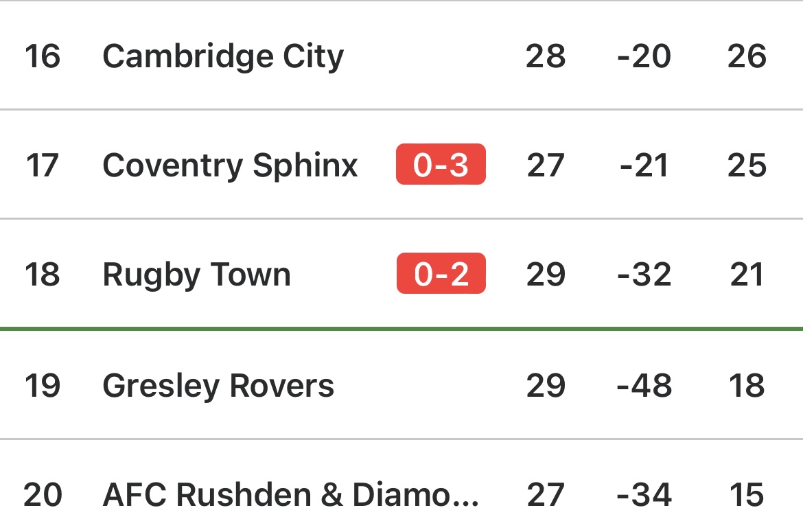Click Cambridge City's points total of 26
Viewport: 803px width, 532px height.
[747, 56]
